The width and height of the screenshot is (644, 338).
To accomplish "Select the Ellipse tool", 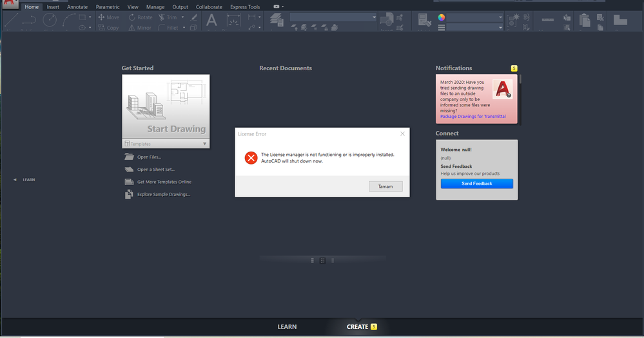I will (82, 28).
